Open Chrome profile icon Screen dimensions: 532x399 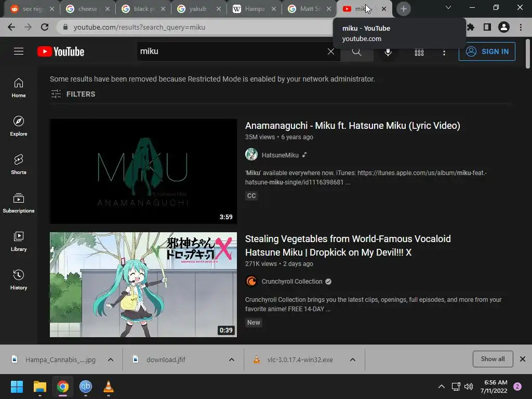click(x=504, y=27)
